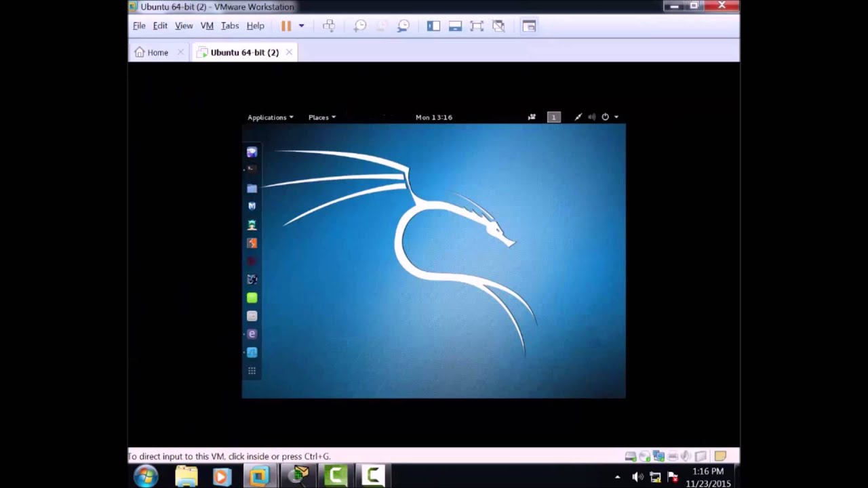Click the light gray notes icon in the dock
Screen dimensions: 868x488
point(252,316)
